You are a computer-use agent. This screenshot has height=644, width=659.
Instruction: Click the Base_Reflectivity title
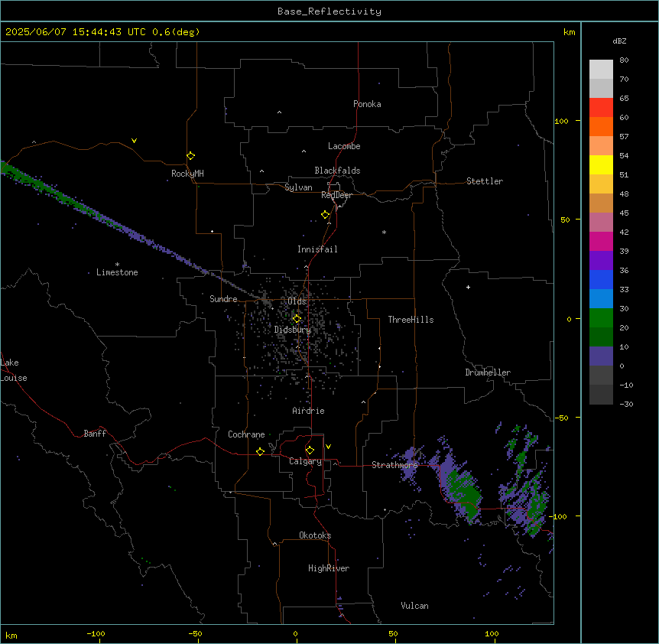click(x=329, y=11)
